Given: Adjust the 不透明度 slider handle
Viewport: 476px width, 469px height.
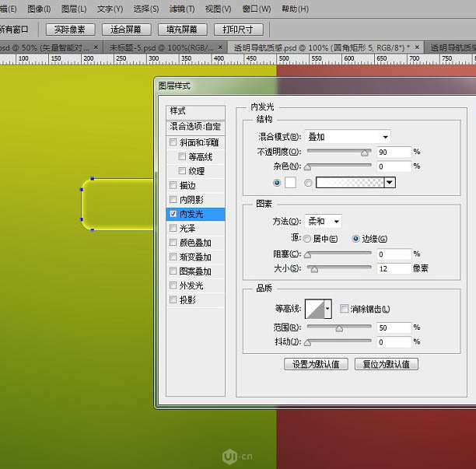Looking at the screenshot, I should click(x=365, y=153).
